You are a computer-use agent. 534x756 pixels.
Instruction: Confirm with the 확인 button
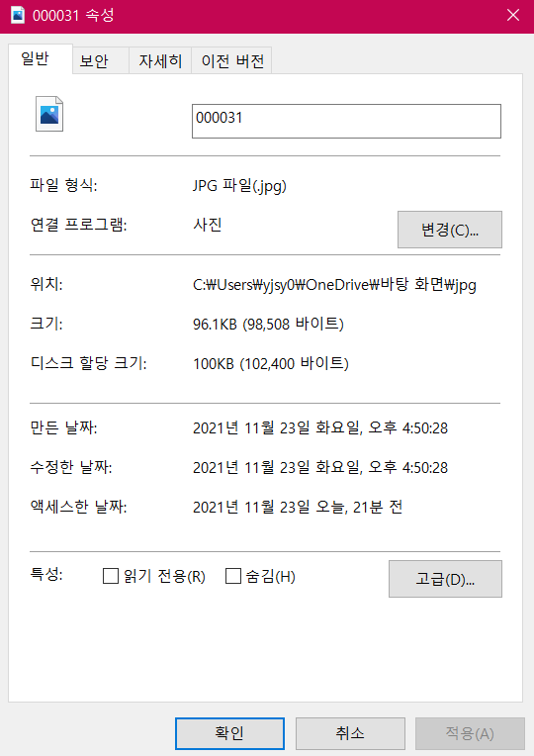(229, 733)
